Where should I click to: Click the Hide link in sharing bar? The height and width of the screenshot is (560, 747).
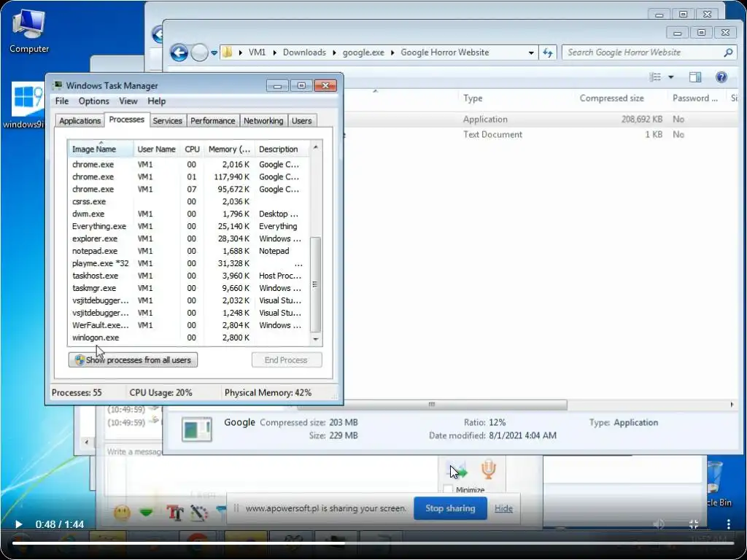tap(503, 508)
